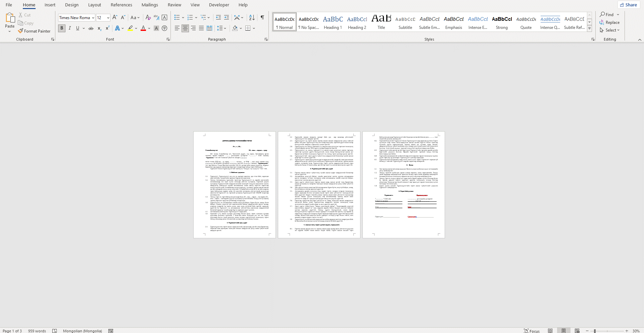Apply the Heading 1 style
Screen dimensions: 644x333
click(333, 22)
